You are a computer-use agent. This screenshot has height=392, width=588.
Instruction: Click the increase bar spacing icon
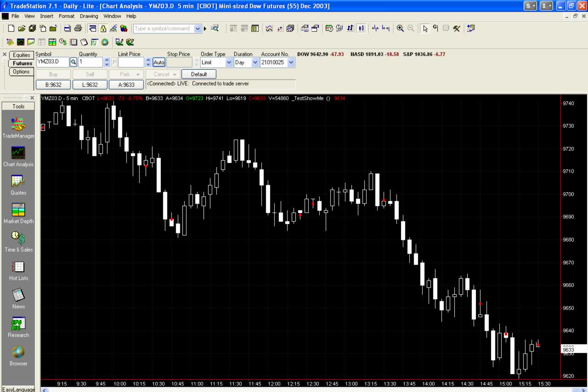(x=386, y=28)
